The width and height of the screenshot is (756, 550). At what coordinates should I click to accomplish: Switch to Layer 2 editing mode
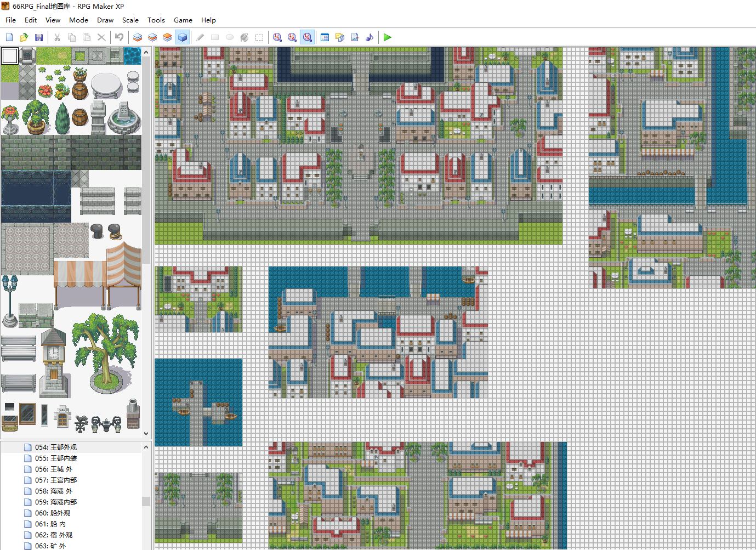[152, 37]
